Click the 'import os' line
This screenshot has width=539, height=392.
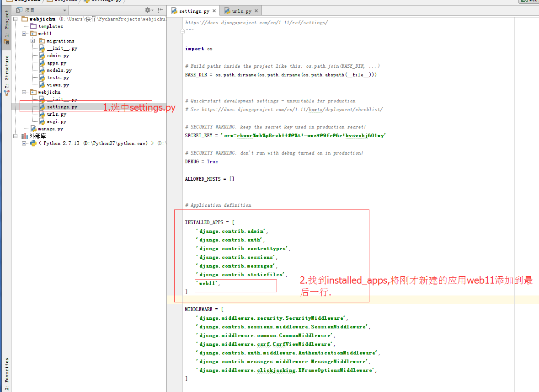(x=199, y=49)
